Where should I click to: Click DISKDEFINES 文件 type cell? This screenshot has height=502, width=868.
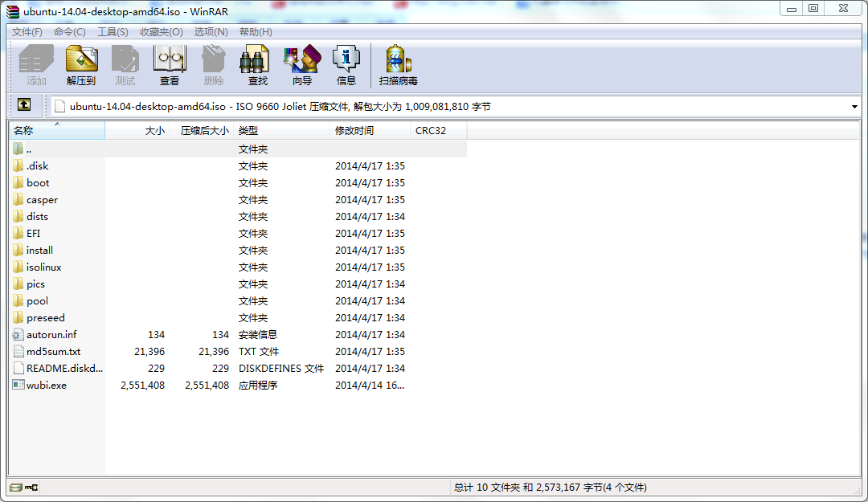(281, 368)
